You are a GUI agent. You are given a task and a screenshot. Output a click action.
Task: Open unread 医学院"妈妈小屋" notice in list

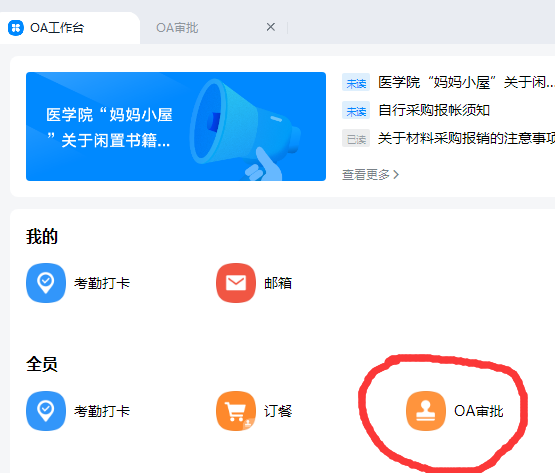click(x=467, y=82)
